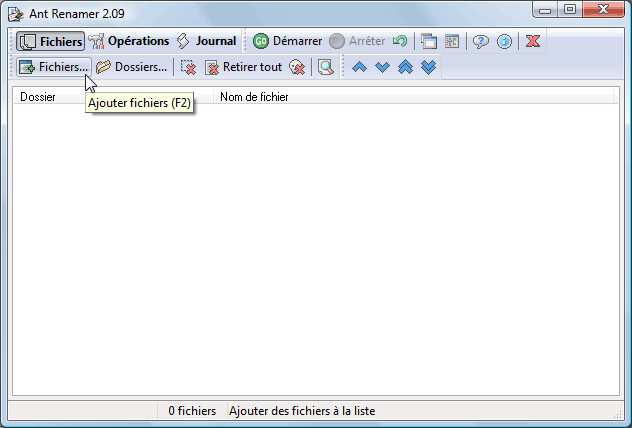Add folders with Dossiers... button
Viewport: 632px width, 428px height.
(132, 67)
